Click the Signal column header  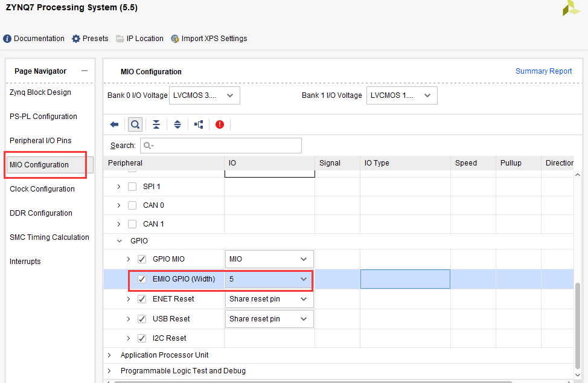click(x=337, y=163)
